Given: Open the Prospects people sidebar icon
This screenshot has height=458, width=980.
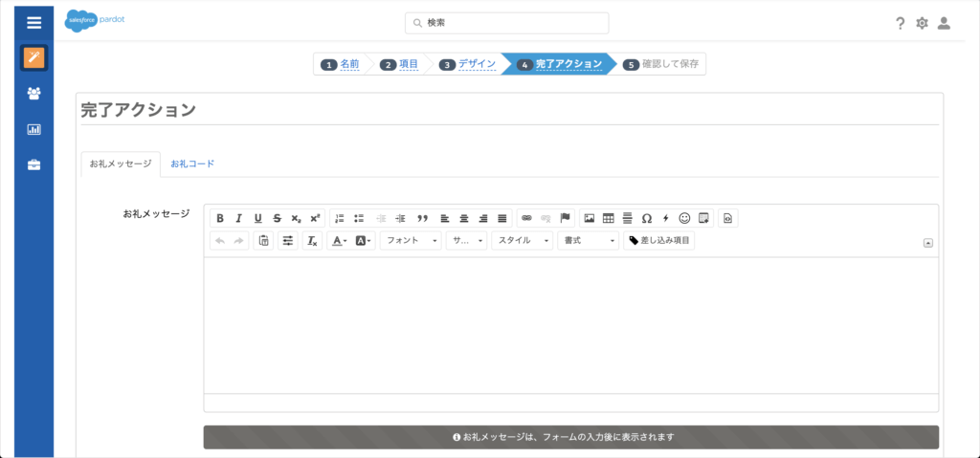Looking at the screenshot, I should (33, 94).
